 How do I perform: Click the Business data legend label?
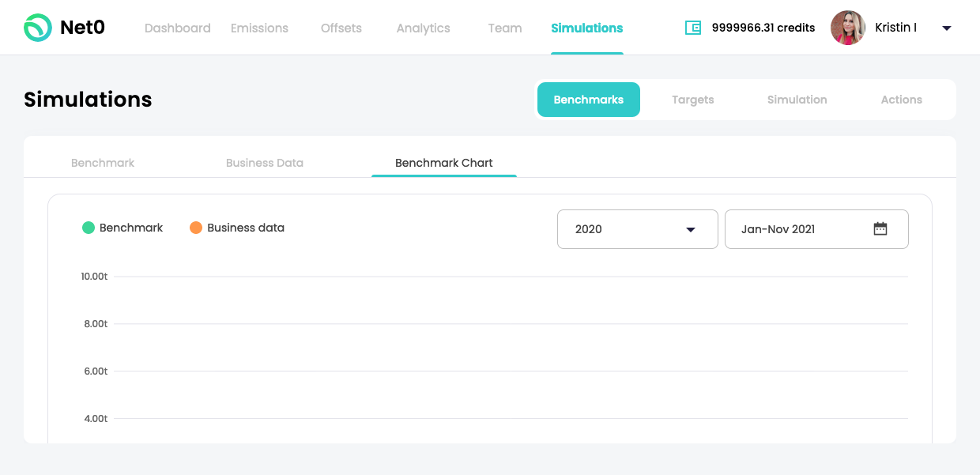(x=246, y=228)
